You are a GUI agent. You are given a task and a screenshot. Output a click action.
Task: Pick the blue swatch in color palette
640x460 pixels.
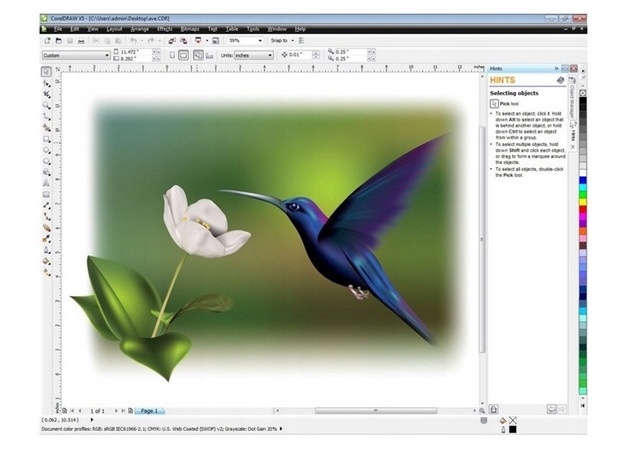click(x=583, y=180)
